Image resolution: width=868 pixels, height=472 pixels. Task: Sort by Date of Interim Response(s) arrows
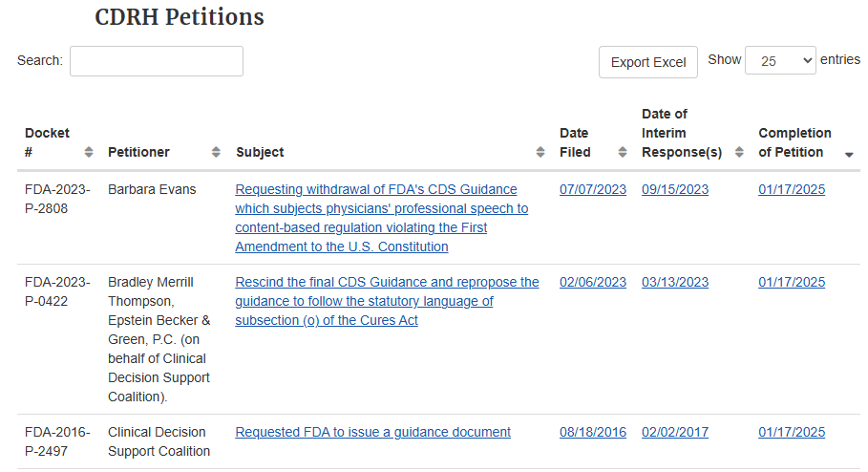tap(740, 152)
